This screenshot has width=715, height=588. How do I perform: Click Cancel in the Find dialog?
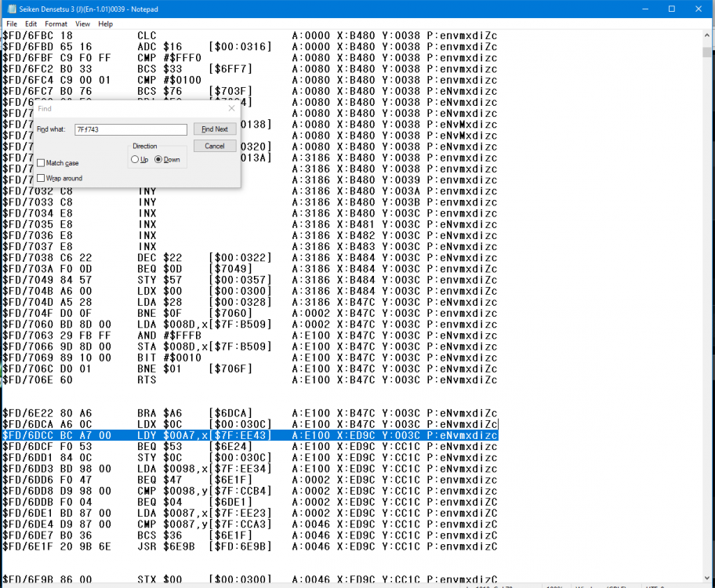[x=215, y=146]
